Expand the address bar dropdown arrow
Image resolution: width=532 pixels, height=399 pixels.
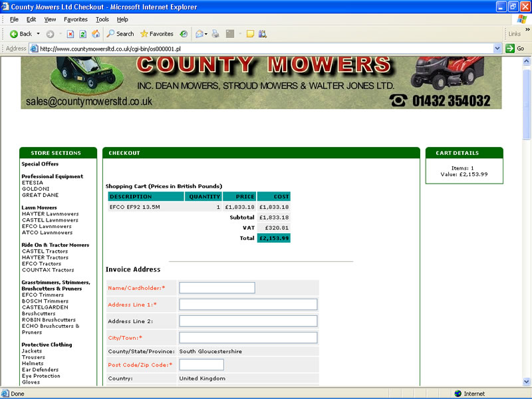(497, 49)
